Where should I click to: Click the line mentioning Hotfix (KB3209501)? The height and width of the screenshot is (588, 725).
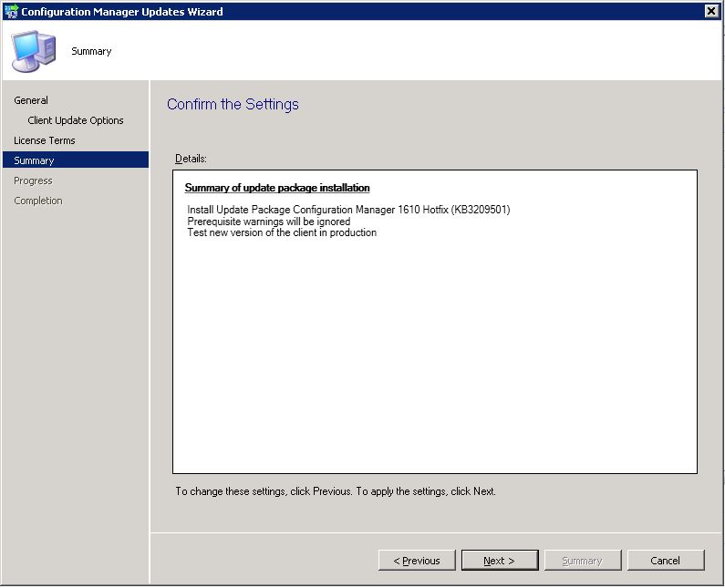(x=348, y=210)
